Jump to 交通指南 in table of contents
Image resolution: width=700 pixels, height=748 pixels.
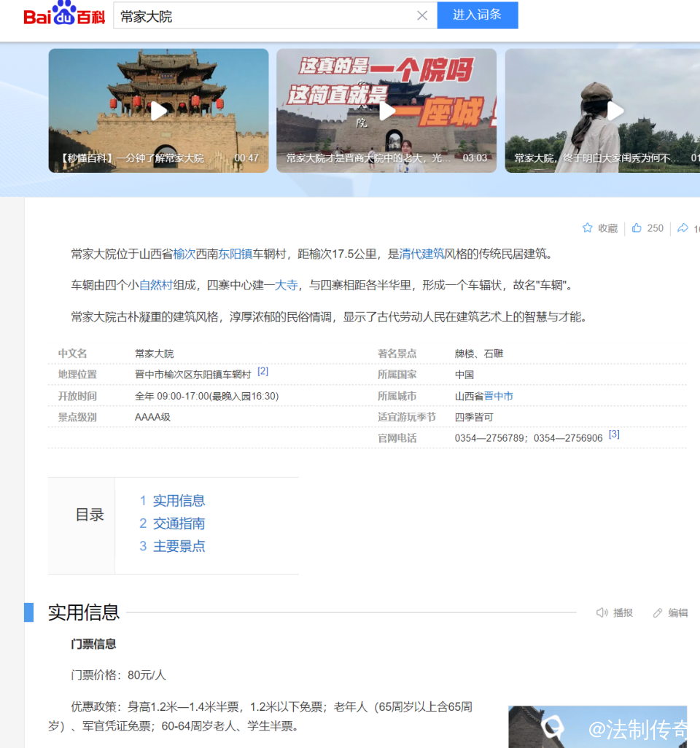(179, 523)
